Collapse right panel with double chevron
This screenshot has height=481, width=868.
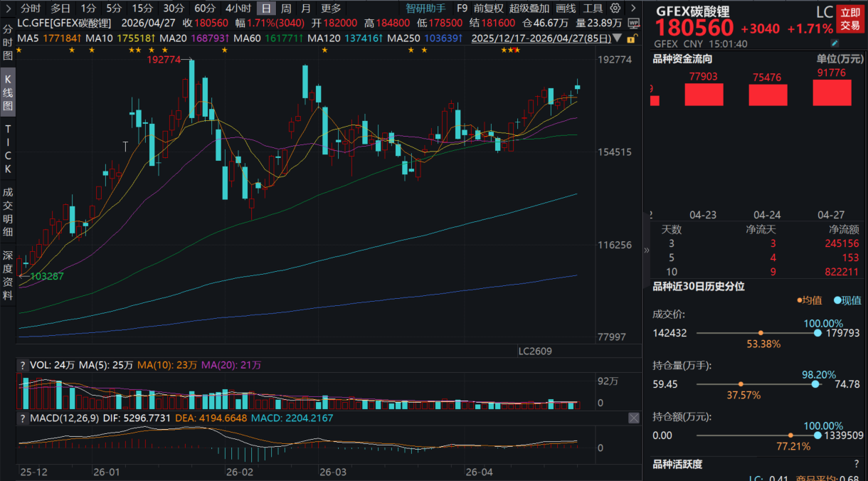pyautogui.click(x=646, y=250)
